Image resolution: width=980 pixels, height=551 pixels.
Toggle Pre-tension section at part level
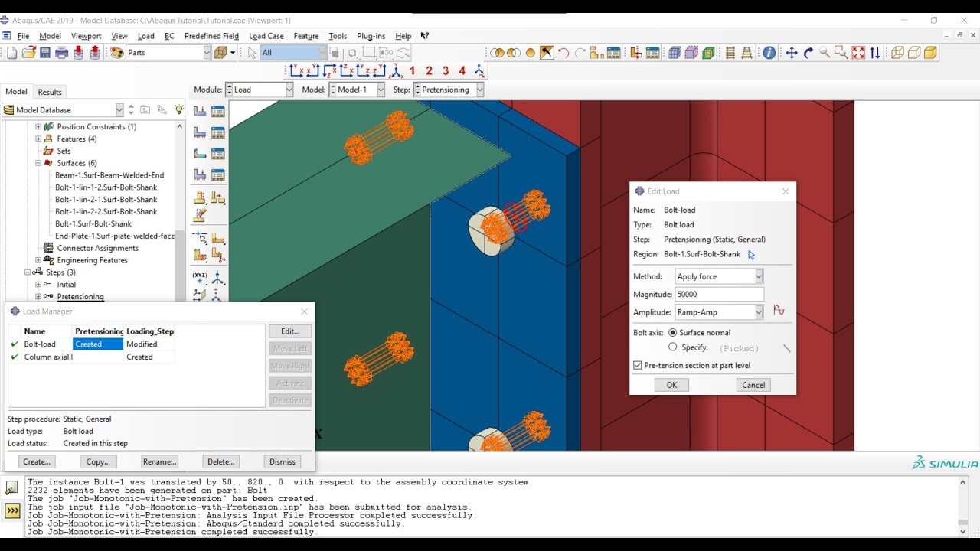point(638,366)
